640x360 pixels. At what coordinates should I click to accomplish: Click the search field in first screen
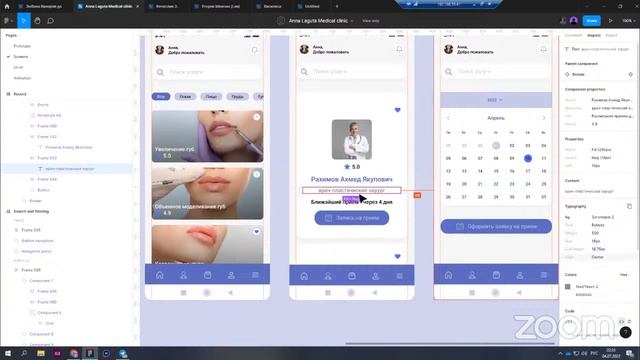coord(207,72)
